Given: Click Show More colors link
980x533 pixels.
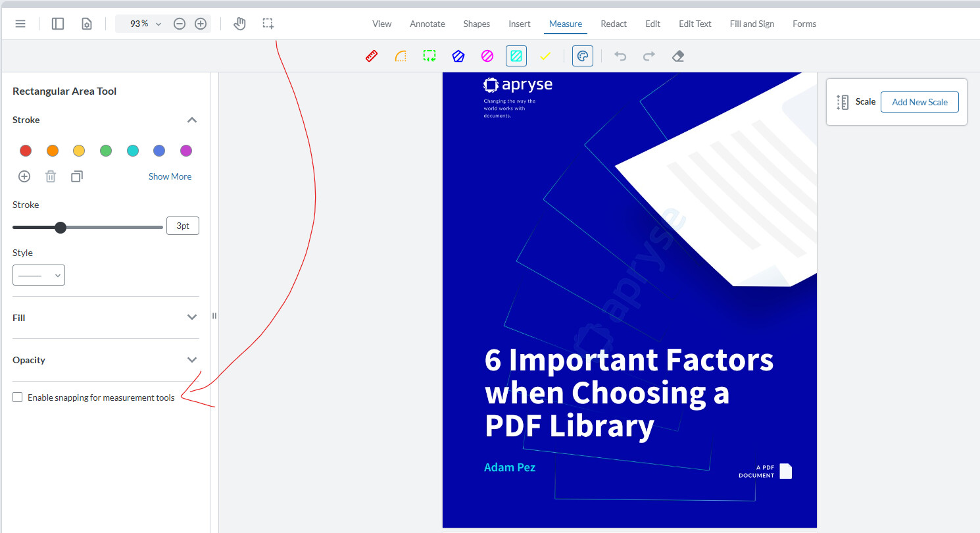Looking at the screenshot, I should pos(170,176).
